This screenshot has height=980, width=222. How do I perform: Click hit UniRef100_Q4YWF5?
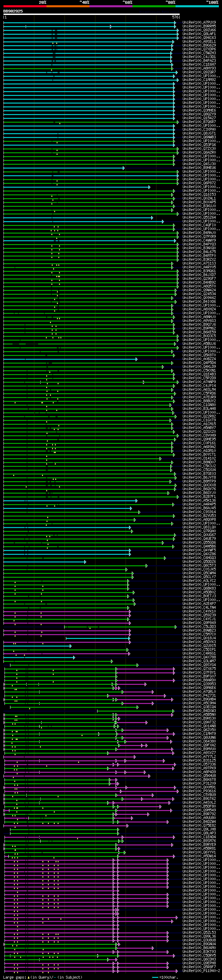[x=199, y=550]
